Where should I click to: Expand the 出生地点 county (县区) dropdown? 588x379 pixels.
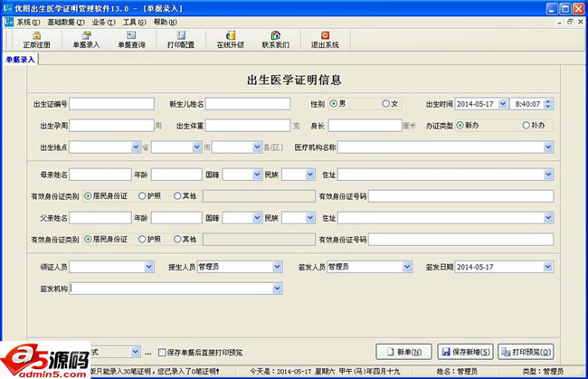pyautogui.click(x=257, y=147)
